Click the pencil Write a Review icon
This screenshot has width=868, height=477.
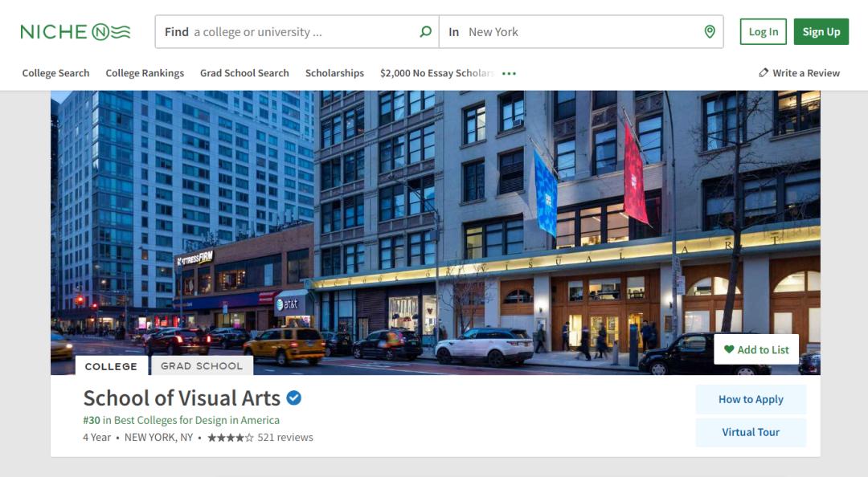click(x=764, y=73)
